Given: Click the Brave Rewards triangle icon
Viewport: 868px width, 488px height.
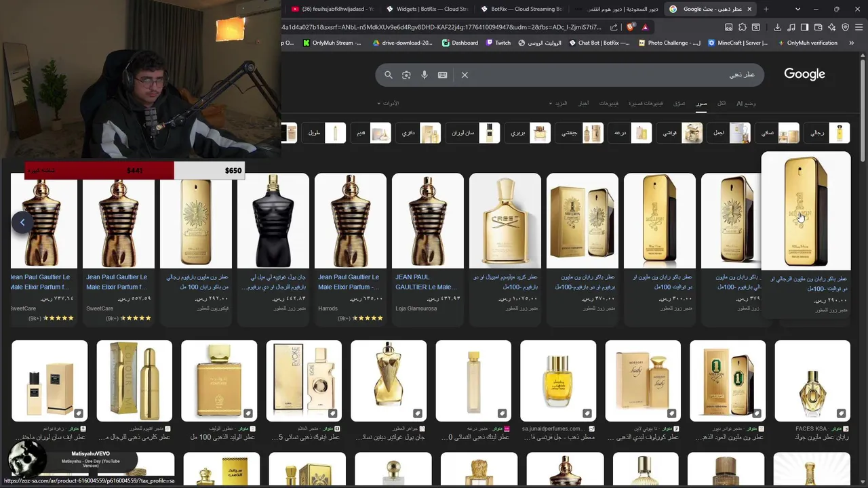Looking at the screenshot, I should pos(645,27).
